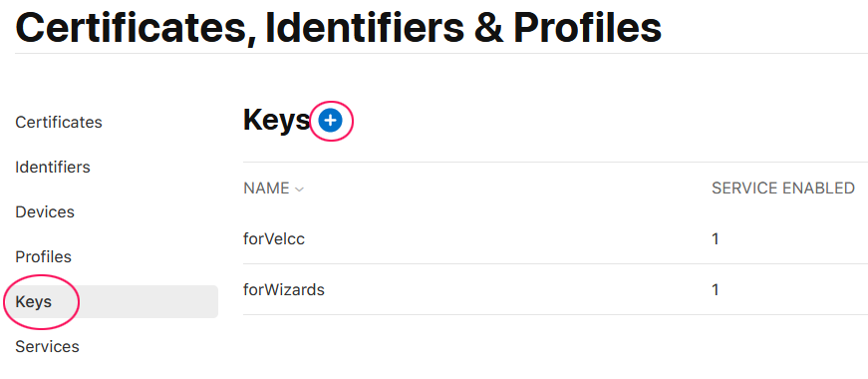Click the highlighted Keys navigation entry

pyautogui.click(x=111, y=301)
